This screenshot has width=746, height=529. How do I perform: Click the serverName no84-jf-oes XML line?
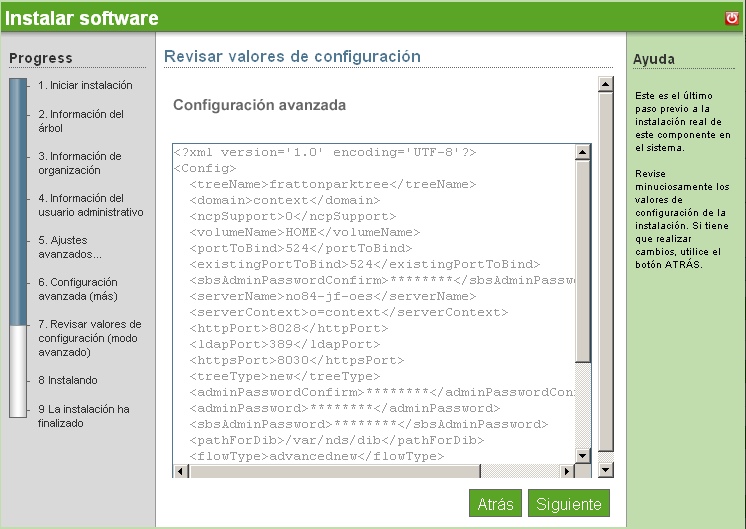point(333,296)
